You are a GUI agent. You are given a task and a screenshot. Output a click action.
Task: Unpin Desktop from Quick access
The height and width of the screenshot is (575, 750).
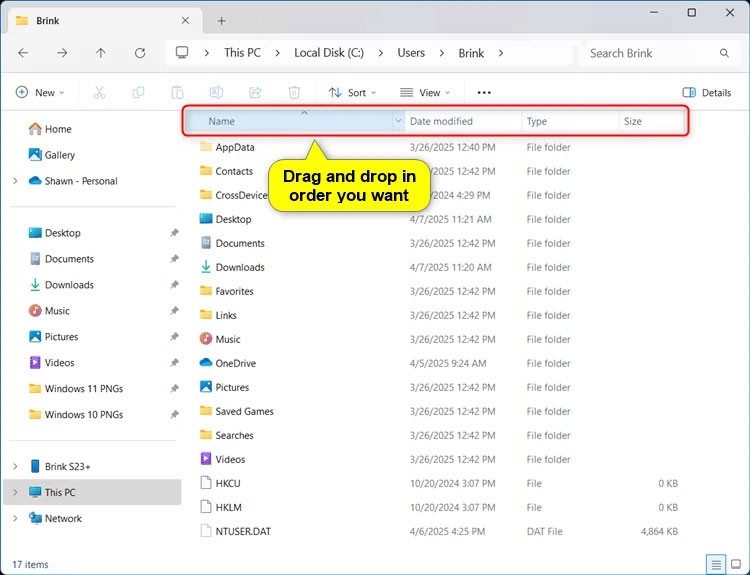tap(174, 233)
